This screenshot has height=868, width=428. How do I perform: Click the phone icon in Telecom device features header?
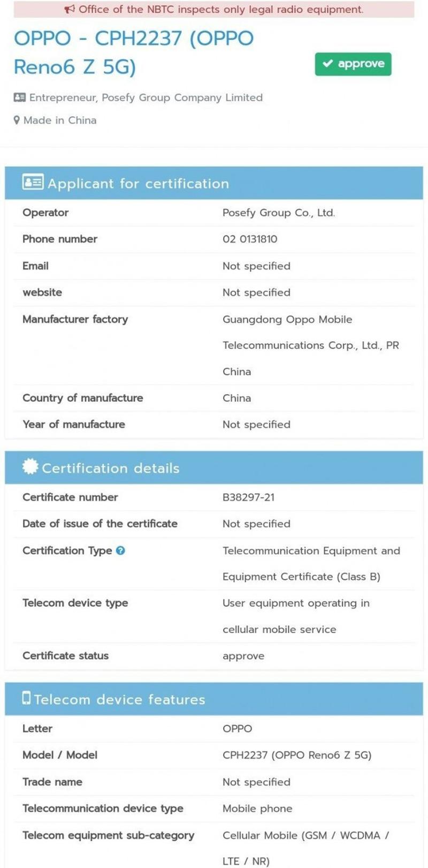tap(26, 698)
